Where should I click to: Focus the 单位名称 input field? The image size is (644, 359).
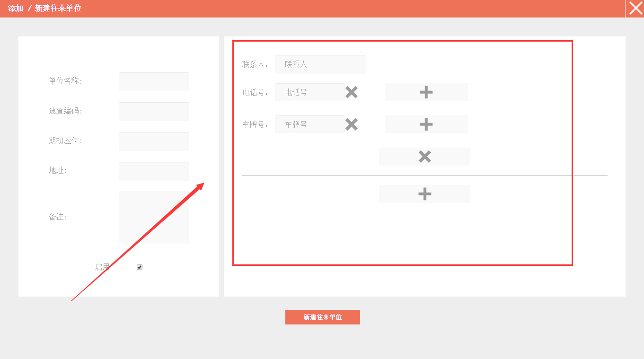click(154, 82)
